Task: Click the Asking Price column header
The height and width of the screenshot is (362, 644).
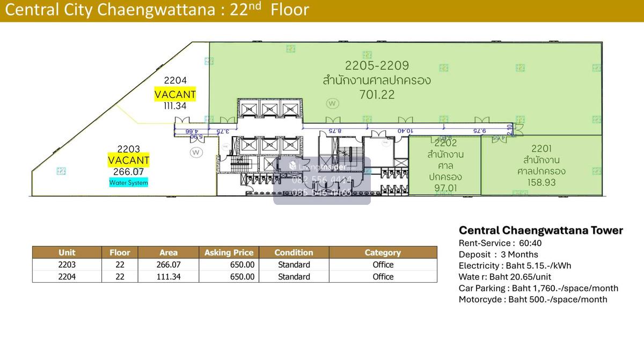Action: click(229, 253)
